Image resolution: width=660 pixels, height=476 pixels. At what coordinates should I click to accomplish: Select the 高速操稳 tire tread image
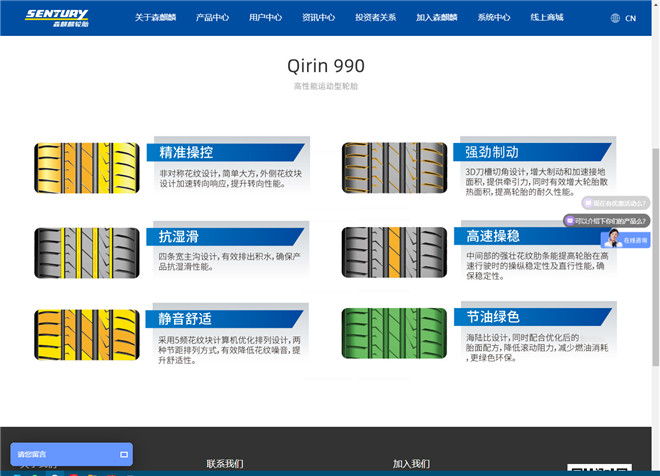pyautogui.click(x=394, y=253)
